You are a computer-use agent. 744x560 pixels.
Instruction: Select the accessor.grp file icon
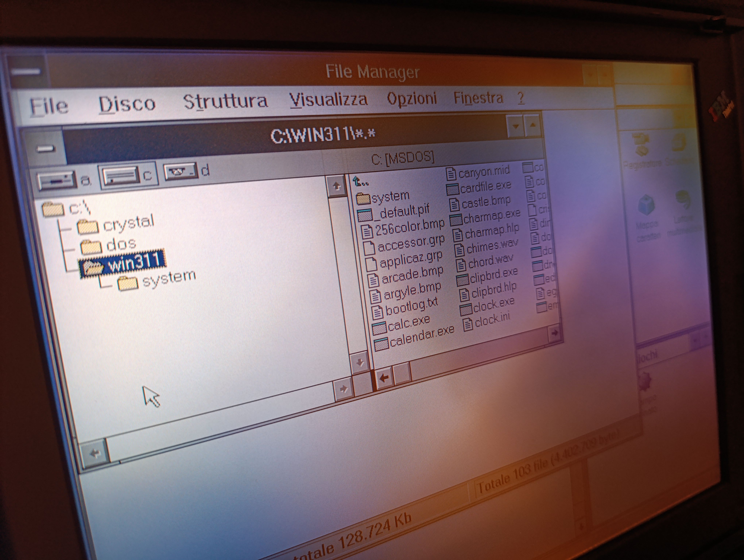pos(369,248)
